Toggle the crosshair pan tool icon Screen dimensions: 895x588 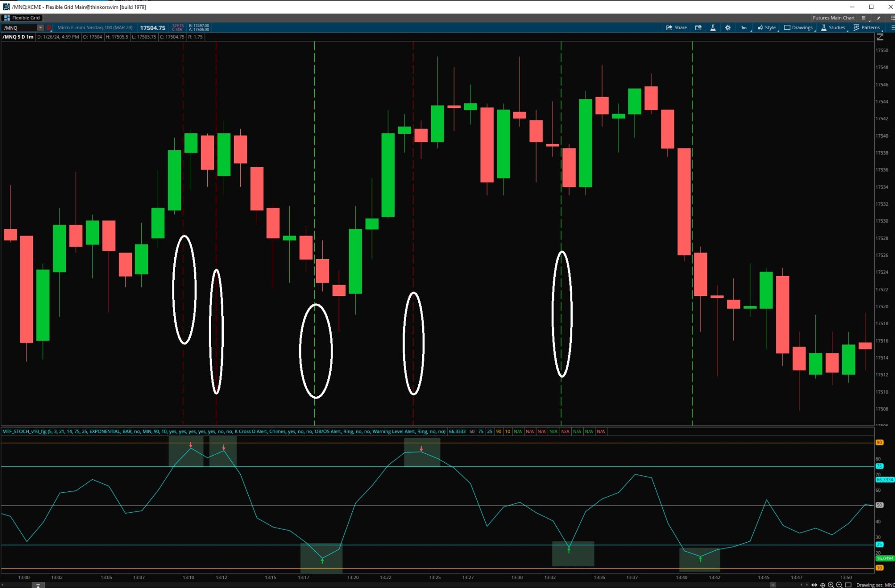click(822, 585)
